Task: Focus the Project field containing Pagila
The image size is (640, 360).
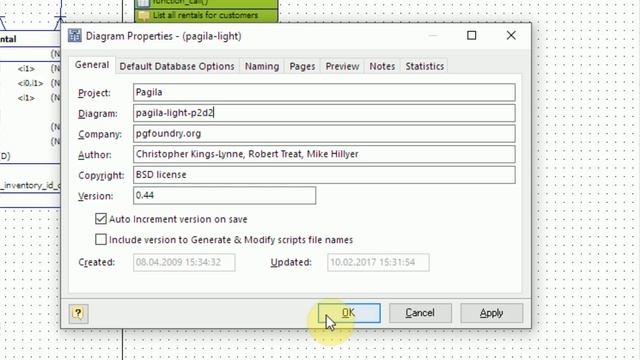Action: 324,92
